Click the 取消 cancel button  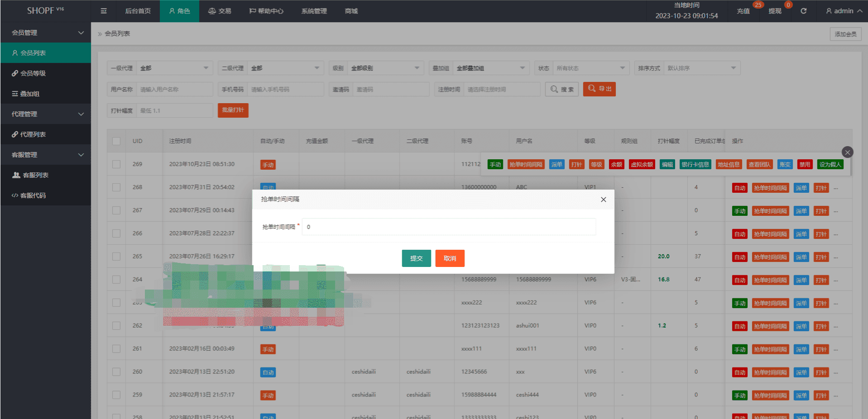[x=450, y=258]
